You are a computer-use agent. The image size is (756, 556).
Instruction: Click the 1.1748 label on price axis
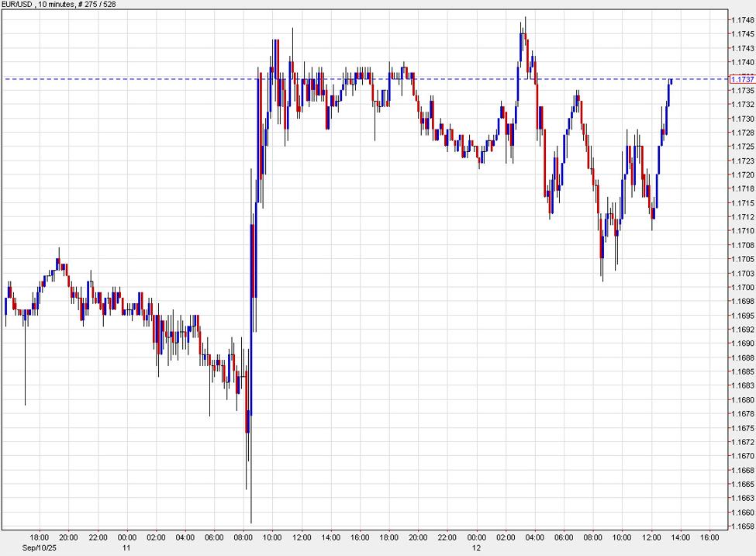coord(742,19)
